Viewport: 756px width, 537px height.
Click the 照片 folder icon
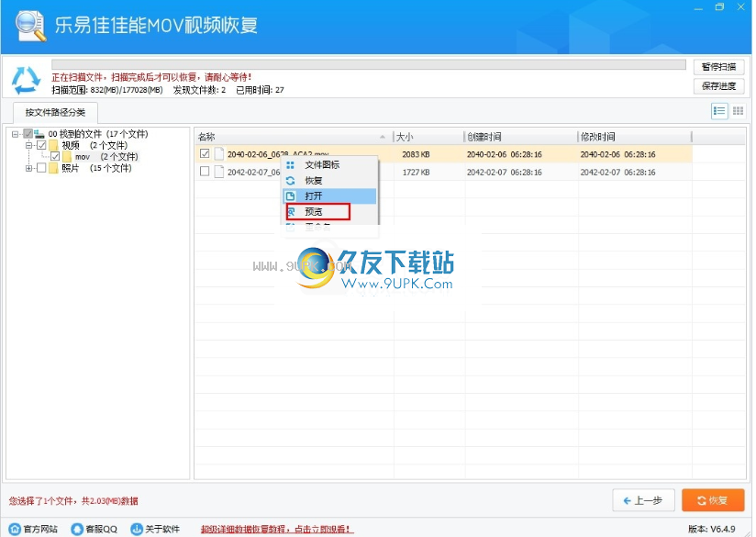[53, 168]
